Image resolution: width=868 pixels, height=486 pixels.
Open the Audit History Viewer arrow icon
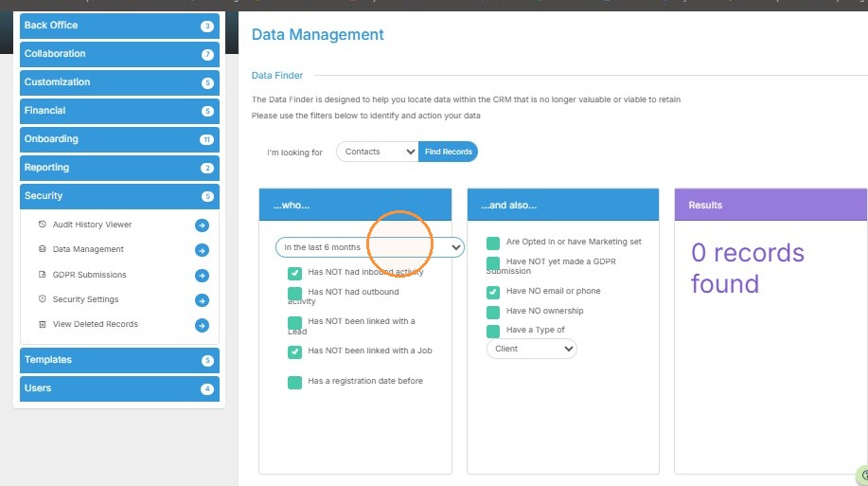[x=202, y=225]
